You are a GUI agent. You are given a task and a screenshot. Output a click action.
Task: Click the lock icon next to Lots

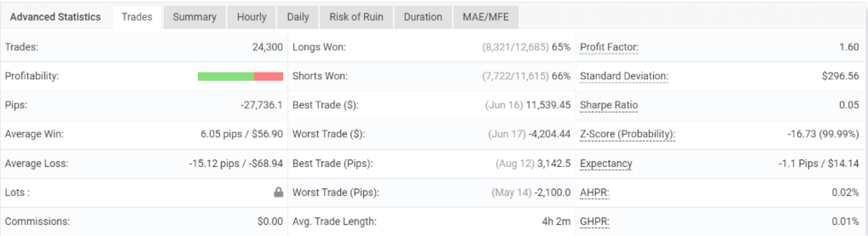(x=278, y=192)
